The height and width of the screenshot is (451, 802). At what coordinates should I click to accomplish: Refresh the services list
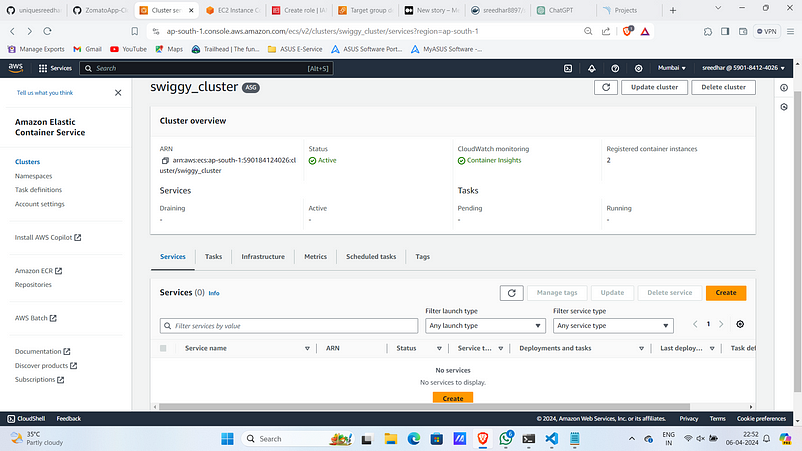(511, 293)
